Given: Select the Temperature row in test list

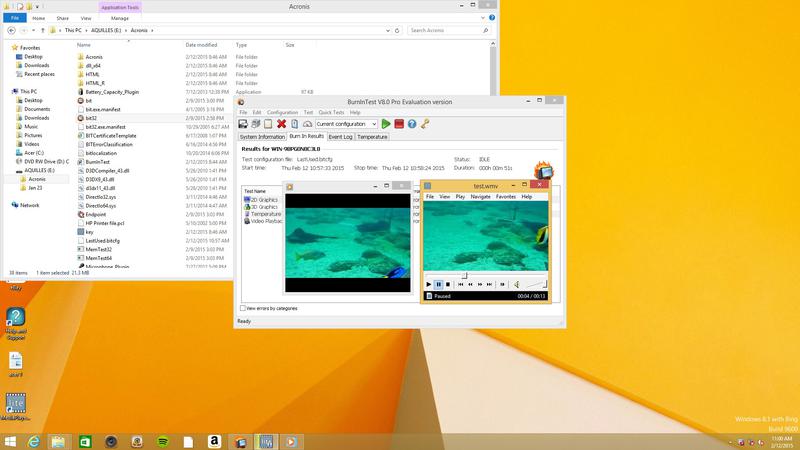Looking at the screenshot, I should [x=262, y=214].
